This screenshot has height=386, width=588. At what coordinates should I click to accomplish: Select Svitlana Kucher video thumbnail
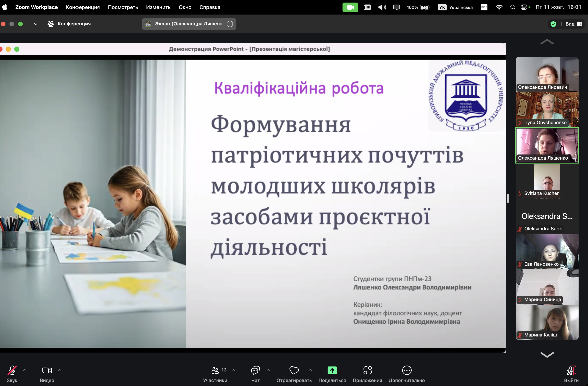(547, 181)
